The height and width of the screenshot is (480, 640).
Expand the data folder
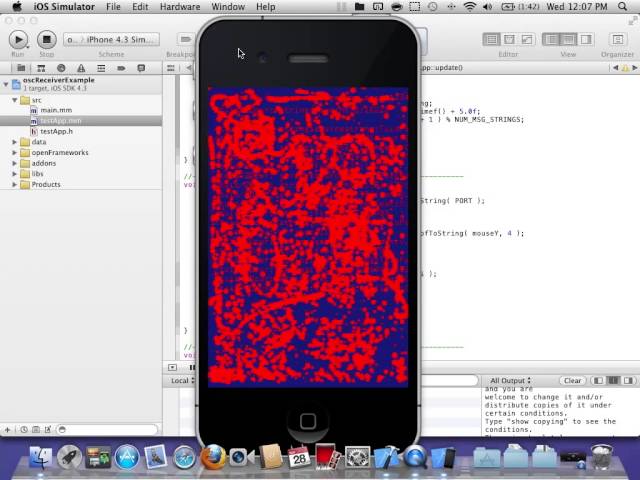coord(14,142)
